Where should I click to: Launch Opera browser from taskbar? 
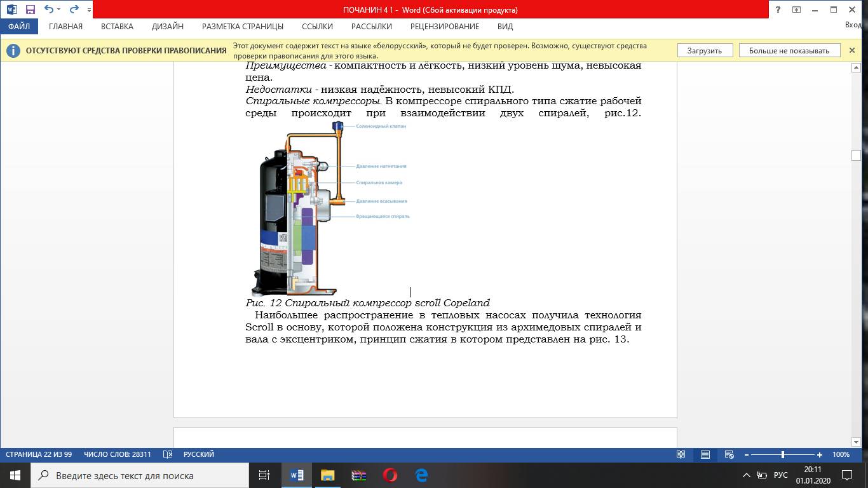[x=390, y=475]
